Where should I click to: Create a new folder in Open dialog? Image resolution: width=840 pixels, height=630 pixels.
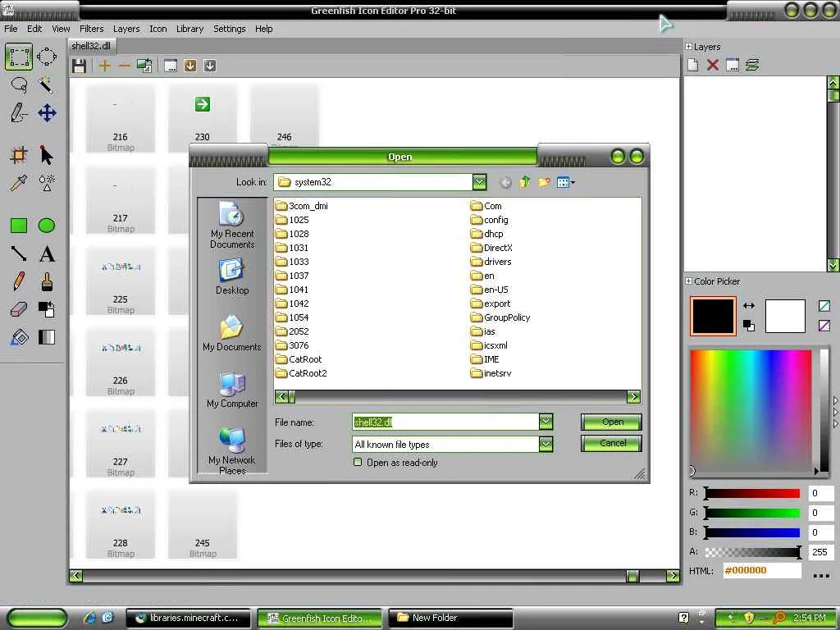point(544,183)
